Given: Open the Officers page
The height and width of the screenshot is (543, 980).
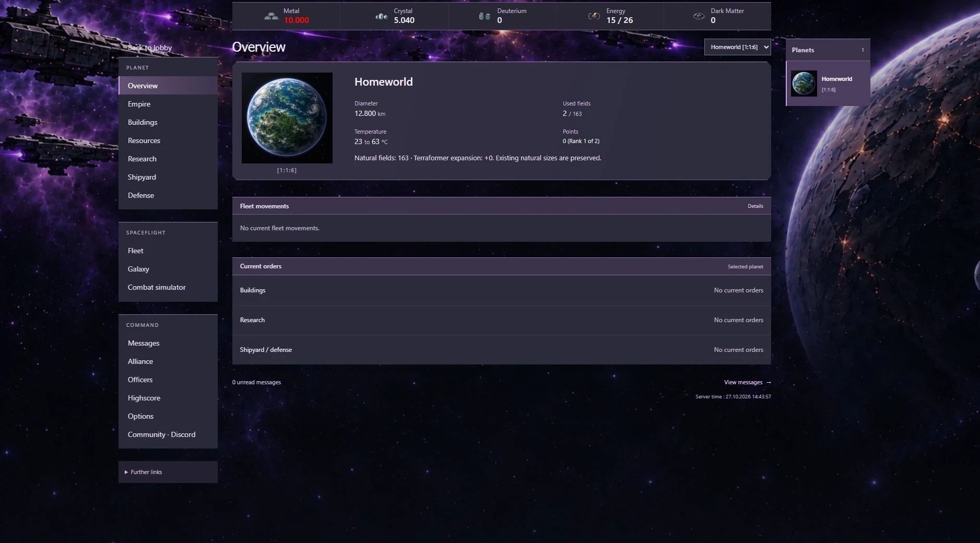Looking at the screenshot, I should pos(168,380).
